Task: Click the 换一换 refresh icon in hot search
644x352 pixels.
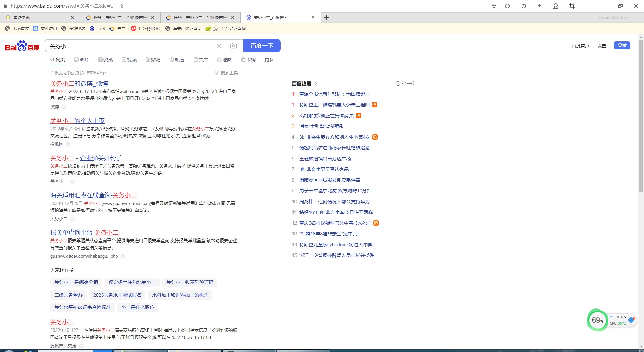Action: pyautogui.click(x=398, y=83)
